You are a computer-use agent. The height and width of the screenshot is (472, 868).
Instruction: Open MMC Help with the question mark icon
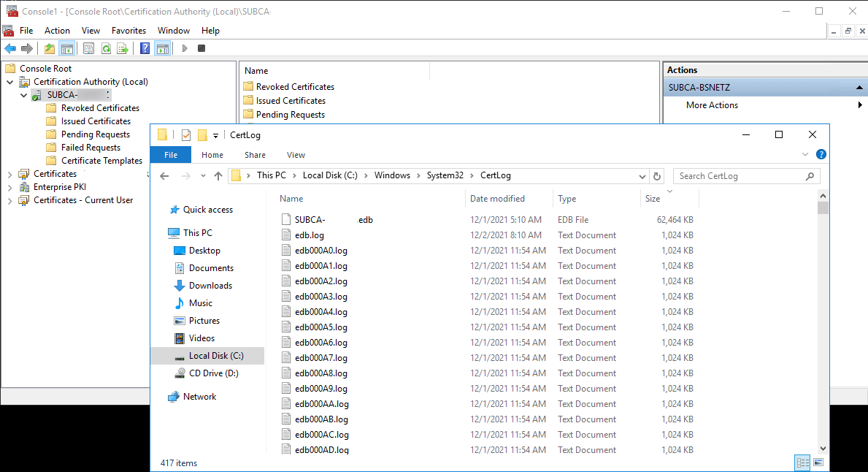[x=145, y=49]
